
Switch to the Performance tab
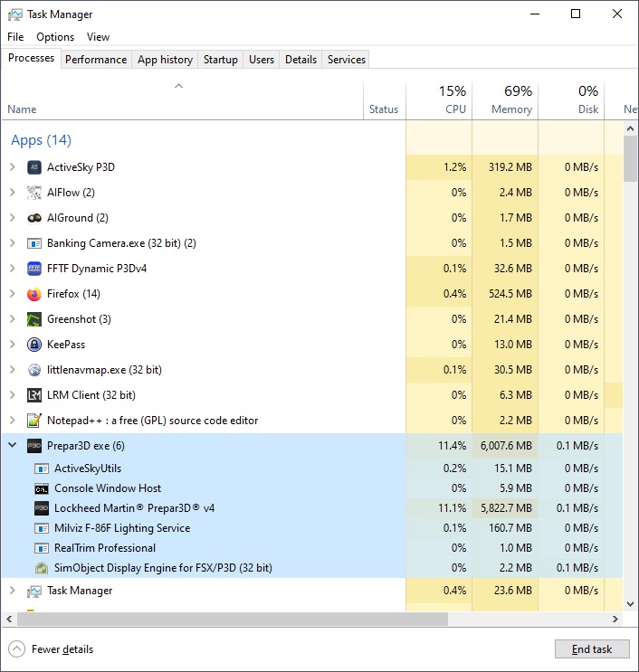pos(96,60)
